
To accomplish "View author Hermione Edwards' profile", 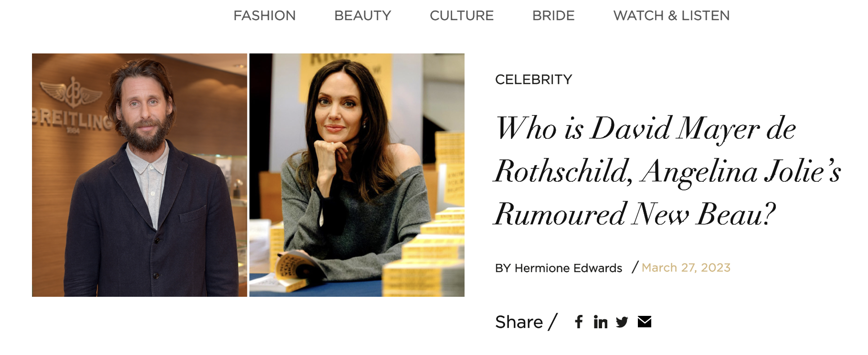I will tap(568, 268).
